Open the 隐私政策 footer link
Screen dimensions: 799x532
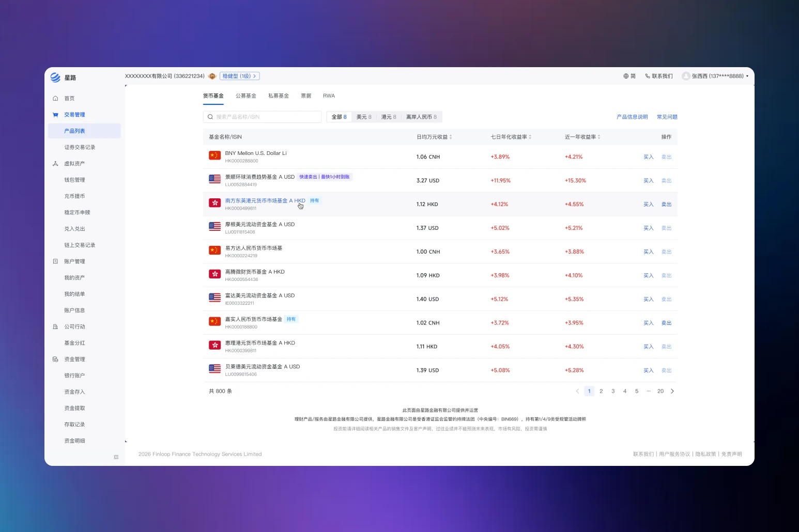point(705,455)
